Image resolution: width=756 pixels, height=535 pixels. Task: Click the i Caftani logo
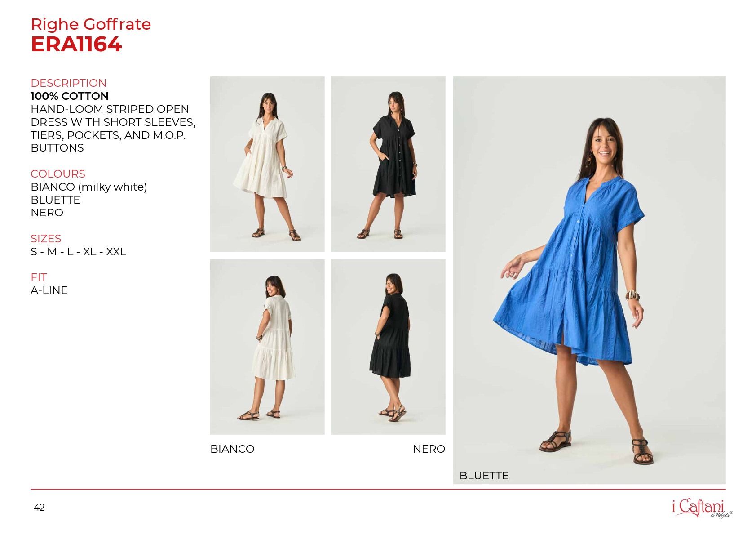702,508
